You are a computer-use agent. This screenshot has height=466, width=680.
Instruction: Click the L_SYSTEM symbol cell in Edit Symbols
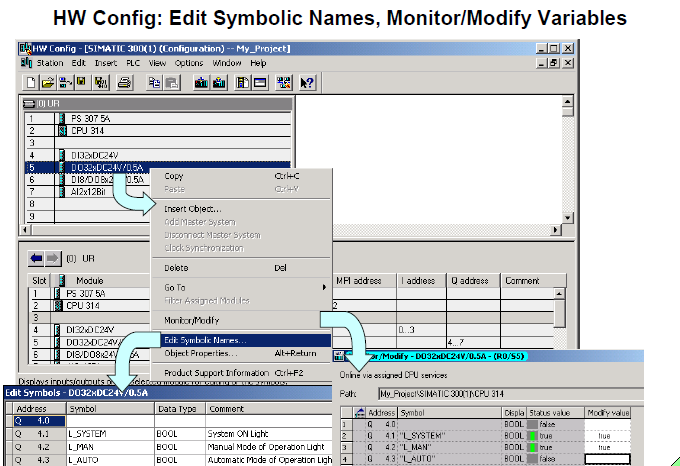[110, 434]
